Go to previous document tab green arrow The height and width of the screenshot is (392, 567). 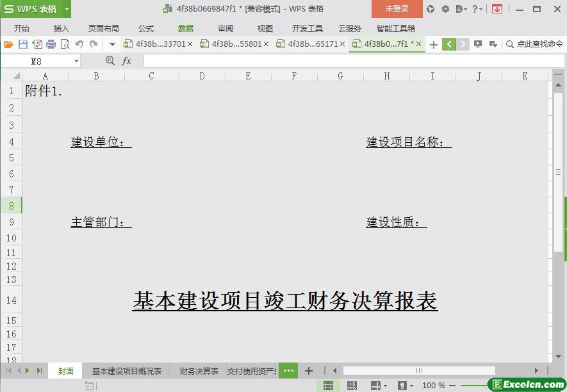click(x=448, y=44)
